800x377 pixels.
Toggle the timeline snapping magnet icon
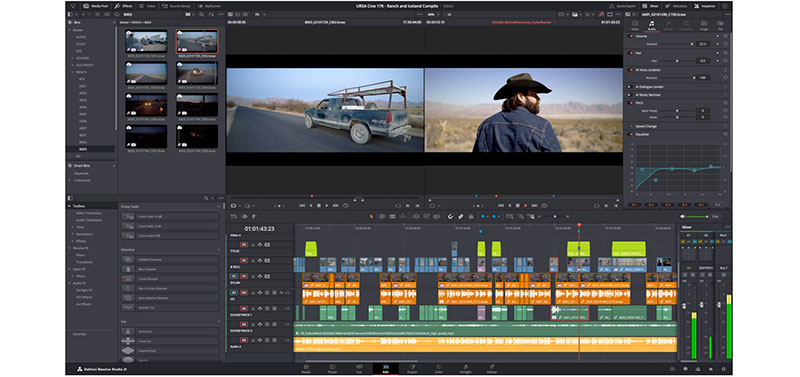coord(451,216)
